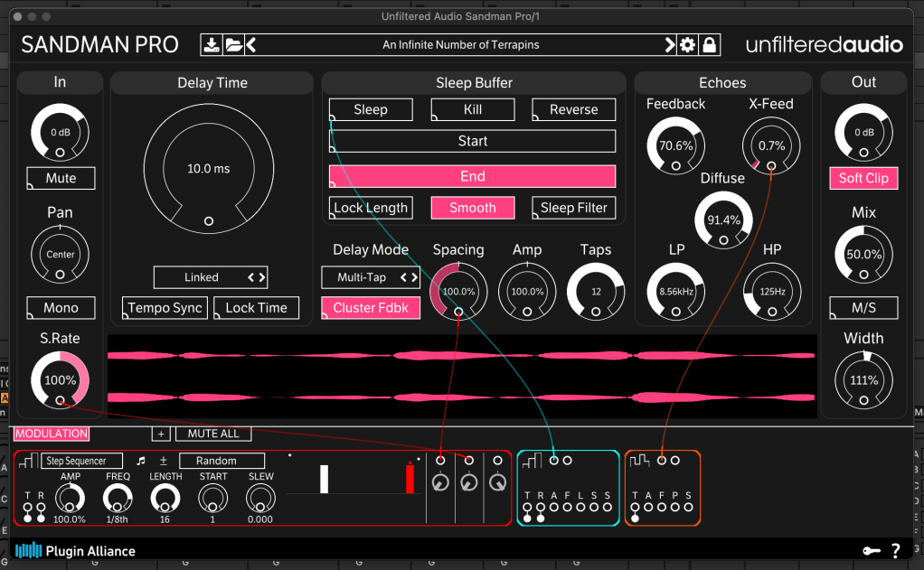Advance to the next preset arrow
The height and width of the screenshot is (570, 924).
click(670, 45)
